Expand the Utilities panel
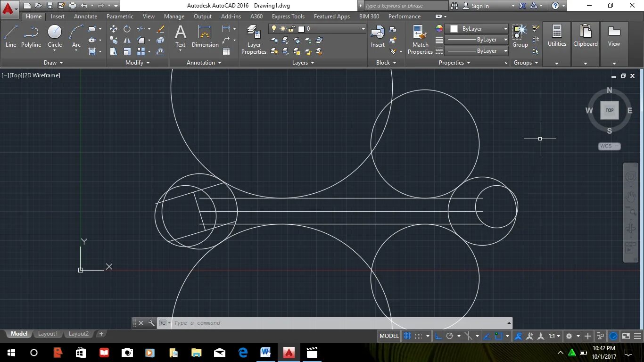644x362 pixels. point(557,63)
